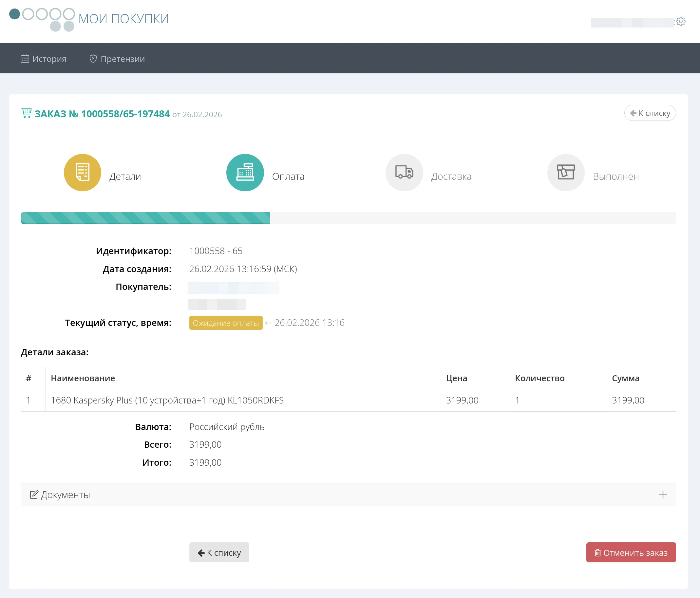Screen dimensions: 700x598
Task: Click the shopping cart icon beside order number
Action: coord(26,113)
